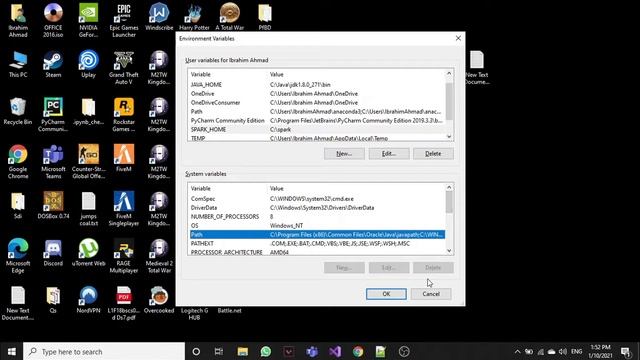
Task: Show hidden system tray icons
Action: 517,351
